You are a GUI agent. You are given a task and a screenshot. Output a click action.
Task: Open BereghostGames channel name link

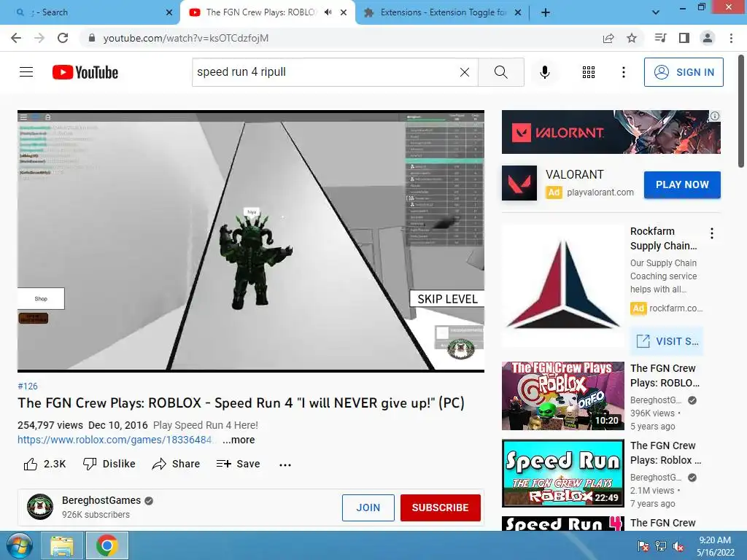pyautogui.click(x=101, y=500)
